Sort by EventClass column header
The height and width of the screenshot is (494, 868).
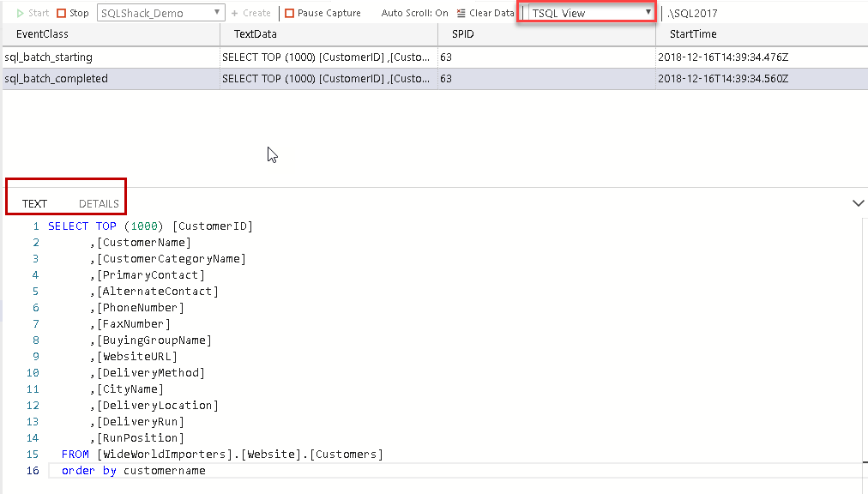[42, 33]
